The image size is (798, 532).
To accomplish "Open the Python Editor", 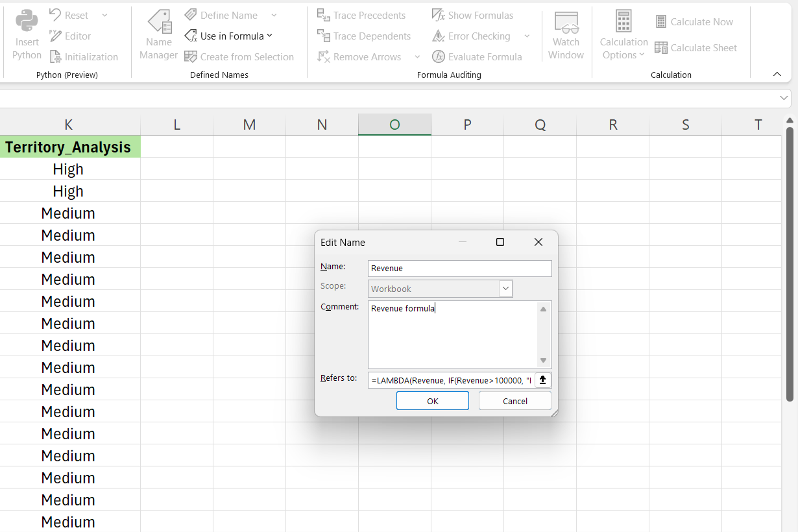I will coord(70,36).
